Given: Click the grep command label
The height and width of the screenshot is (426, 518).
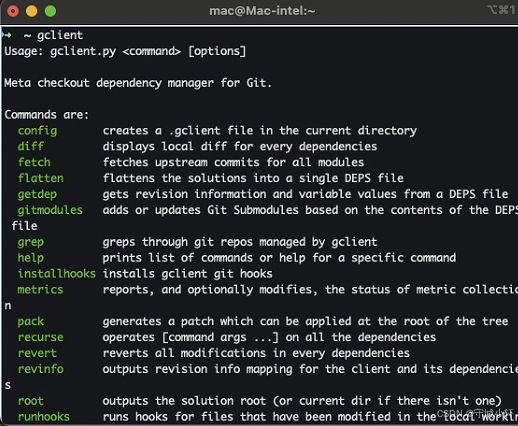Looking at the screenshot, I should (x=31, y=242).
